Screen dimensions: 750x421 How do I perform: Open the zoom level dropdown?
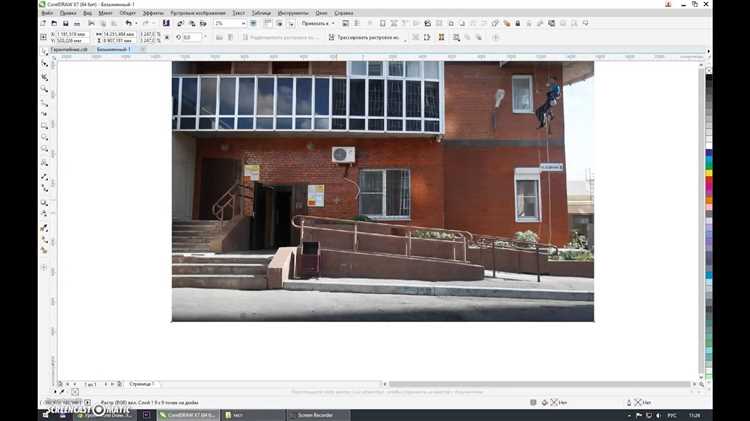tap(243, 23)
